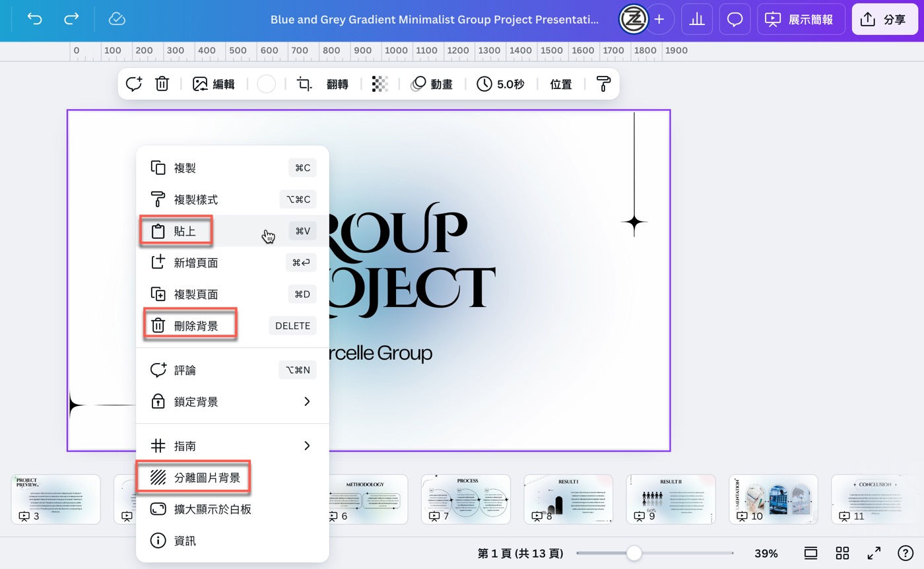Select the Arcelle Group text on slide
This screenshot has width=924, height=569.
click(x=381, y=353)
